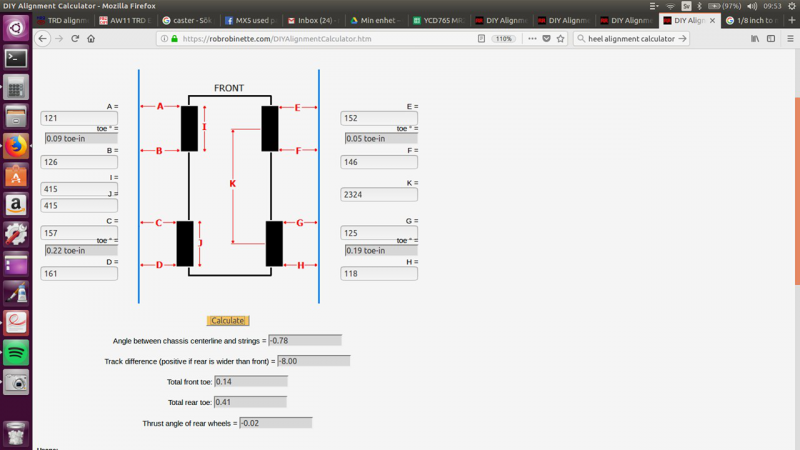Open the Firefox home page icon
Image resolution: width=800 pixels, height=450 pixels.
click(x=91, y=39)
